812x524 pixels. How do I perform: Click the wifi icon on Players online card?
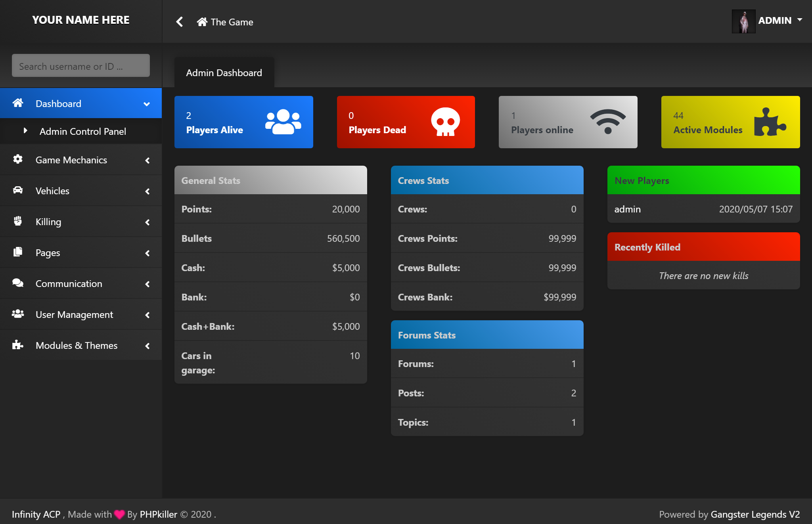pos(607,122)
